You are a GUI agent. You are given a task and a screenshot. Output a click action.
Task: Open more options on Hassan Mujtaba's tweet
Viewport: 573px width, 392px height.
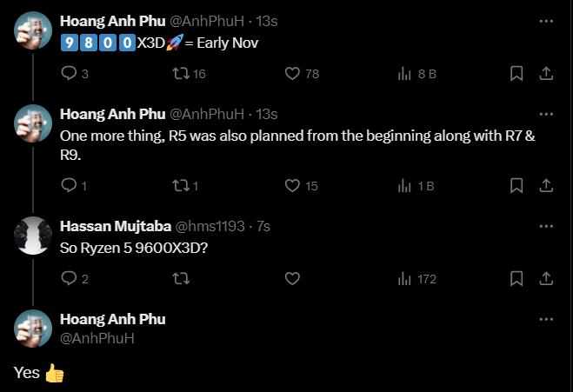coord(546,225)
